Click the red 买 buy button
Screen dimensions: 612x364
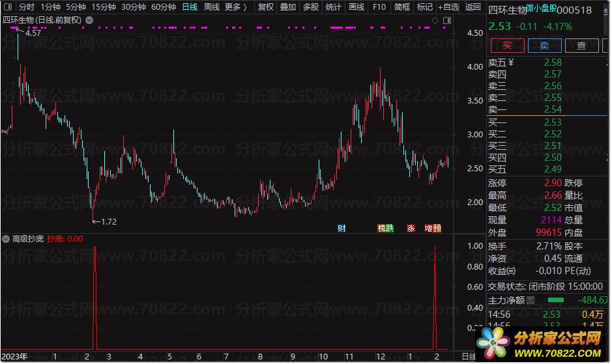point(508,46)
